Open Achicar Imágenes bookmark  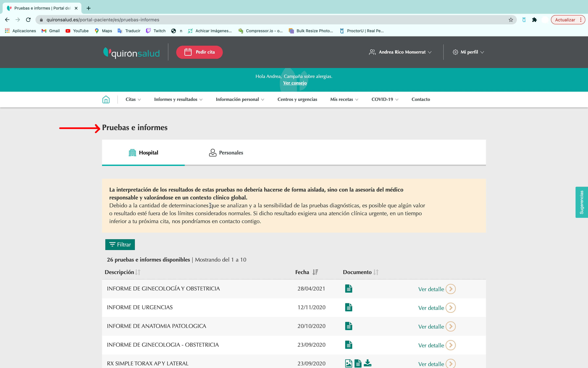[x=210, y=31]
